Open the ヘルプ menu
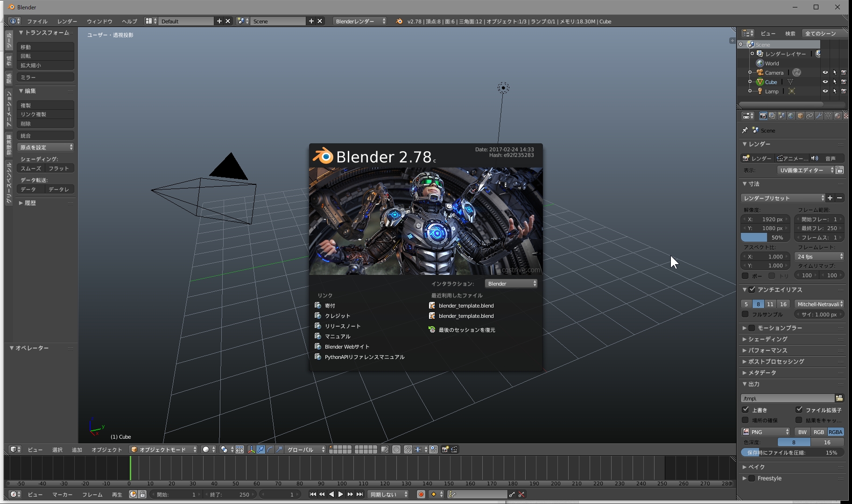852x504 pixels. pyautogui.click(x=129, y=21)
